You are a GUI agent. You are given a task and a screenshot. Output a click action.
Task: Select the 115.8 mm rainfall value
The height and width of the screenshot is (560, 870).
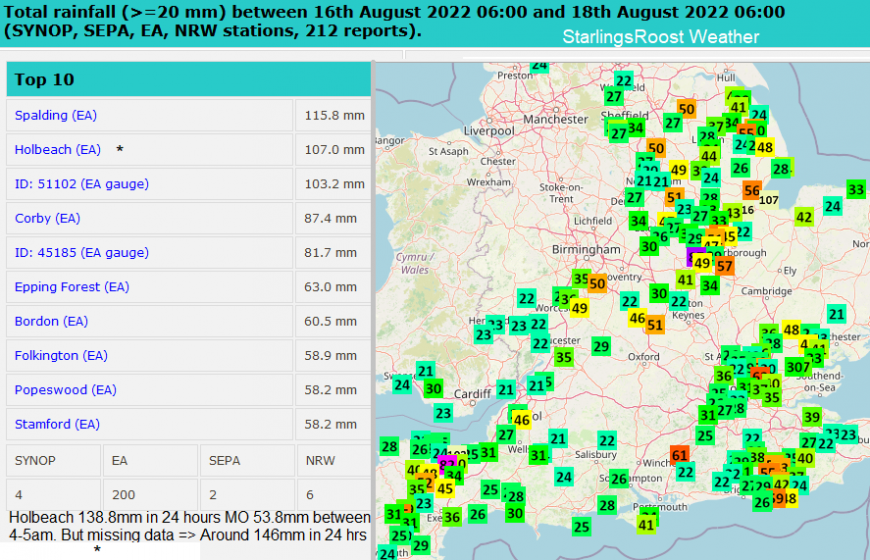[x=335, y=115]
